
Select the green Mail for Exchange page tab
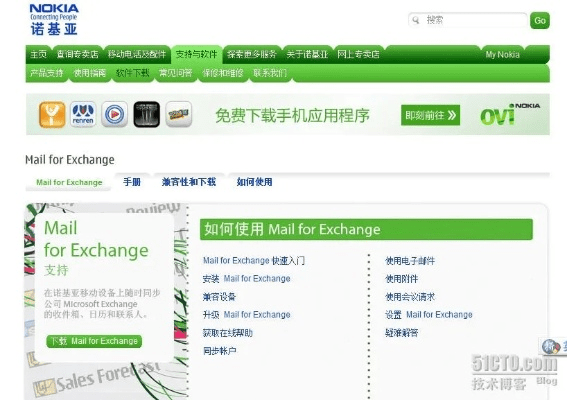pyautogui.click(x=69, y=182)
